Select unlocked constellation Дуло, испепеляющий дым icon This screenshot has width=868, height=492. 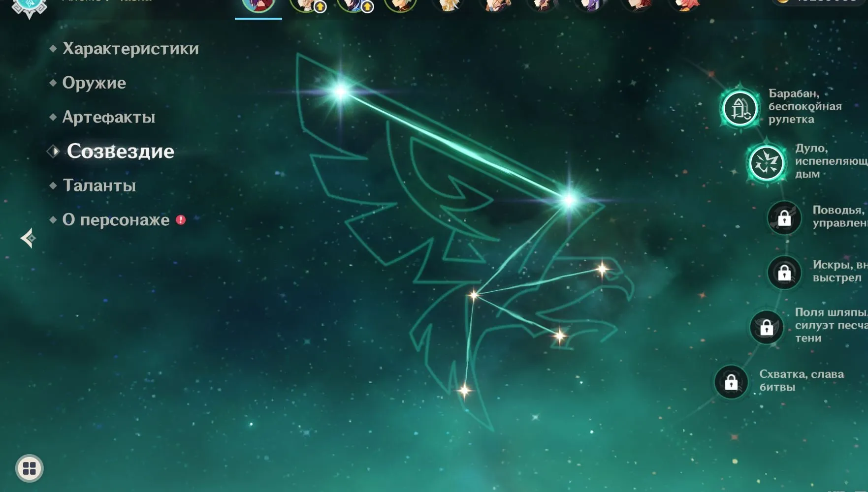(x=766, y=163)
